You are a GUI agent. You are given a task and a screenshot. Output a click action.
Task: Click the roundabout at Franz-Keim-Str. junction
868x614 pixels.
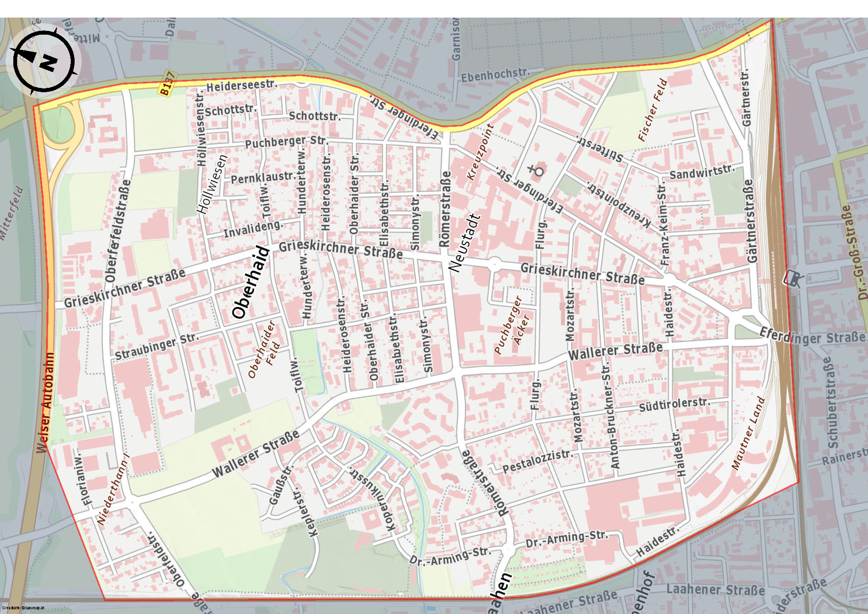(x=669, y=279)
